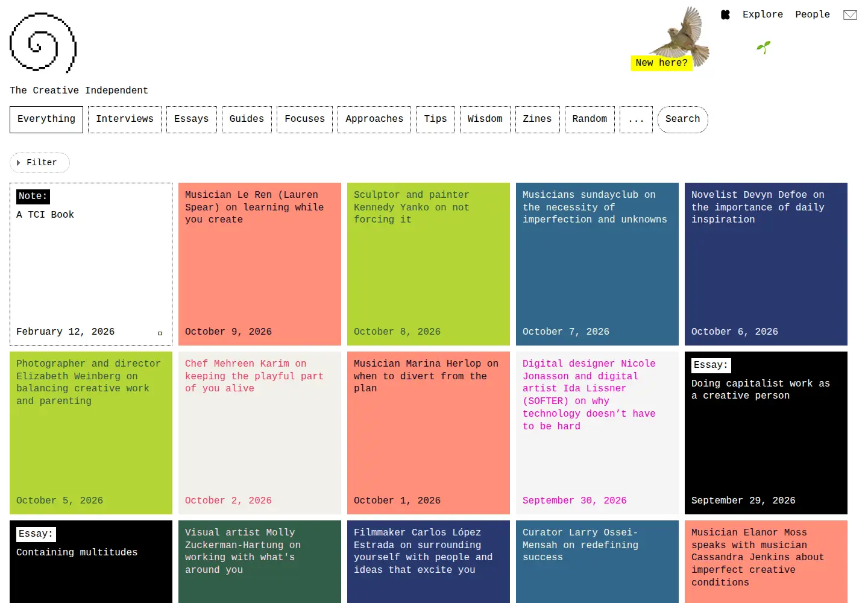Switch to the Tips tab
Viewport: 868px width, 603px height.
tap(435, 119)
